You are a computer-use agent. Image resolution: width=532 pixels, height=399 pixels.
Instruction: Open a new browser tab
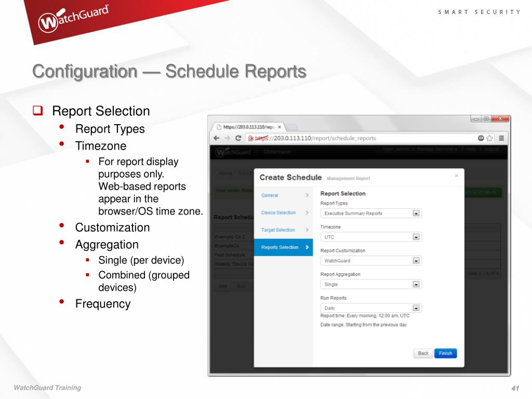291,127
